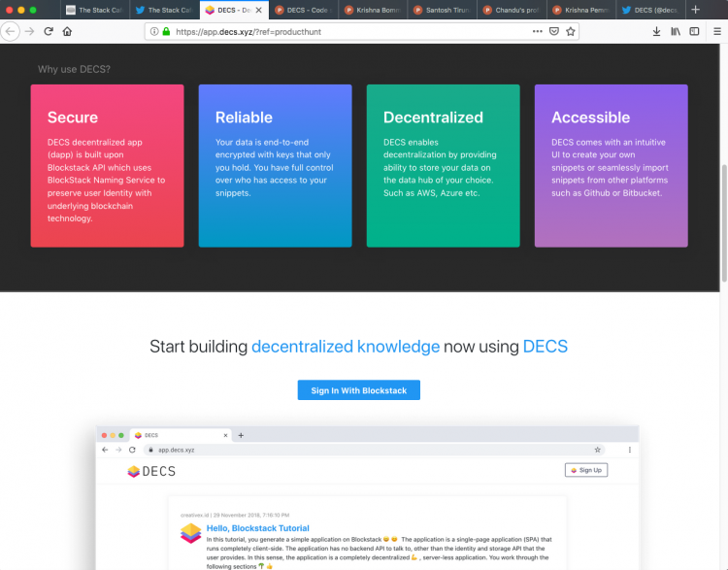Switch to the Chandu's profile tab
This screenshot has height=570, width=728.
tap(513, 10)
